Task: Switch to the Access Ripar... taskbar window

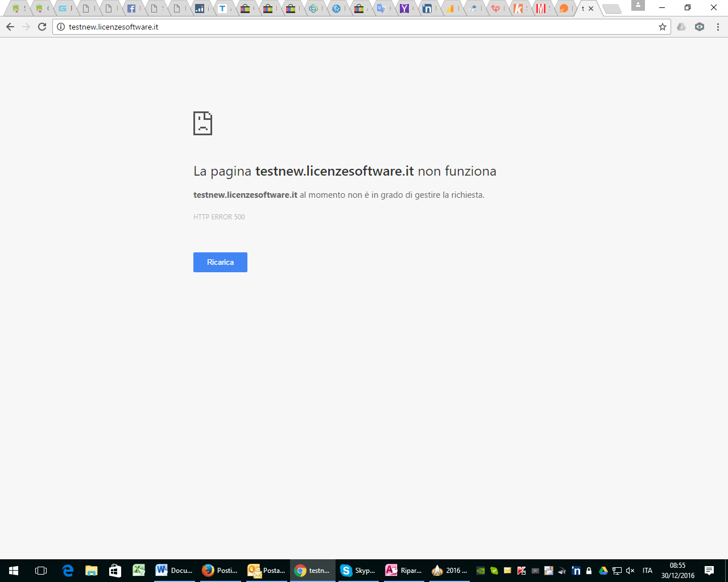Action: point(404,571)
